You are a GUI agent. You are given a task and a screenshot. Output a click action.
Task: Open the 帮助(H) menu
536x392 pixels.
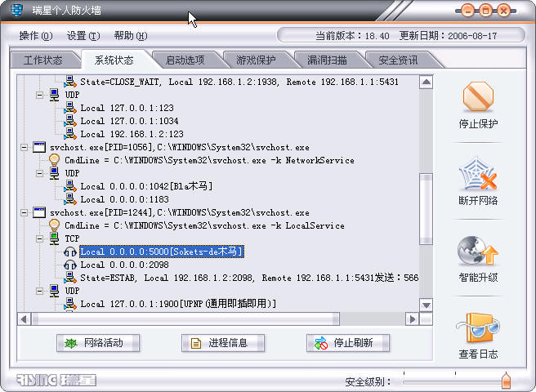(x=131, y=36)
